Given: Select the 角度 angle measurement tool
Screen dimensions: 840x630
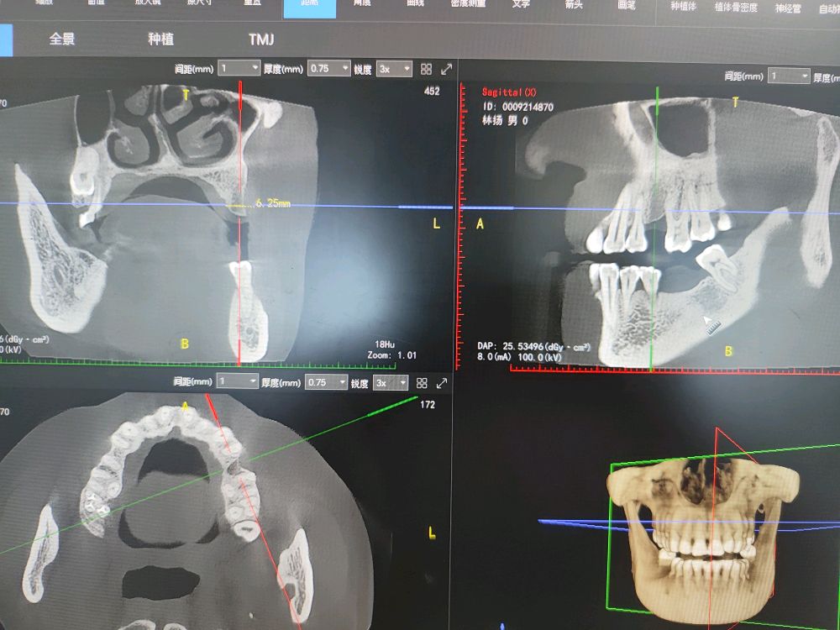Looking at the screenshot, I should (362, 5).
